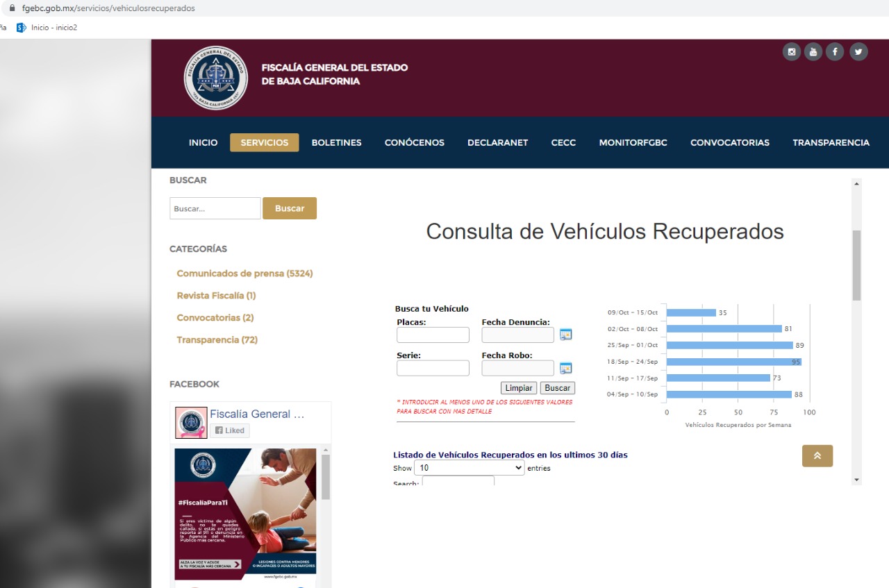Open the Convocatorias (2) category link

coord(215,318)
